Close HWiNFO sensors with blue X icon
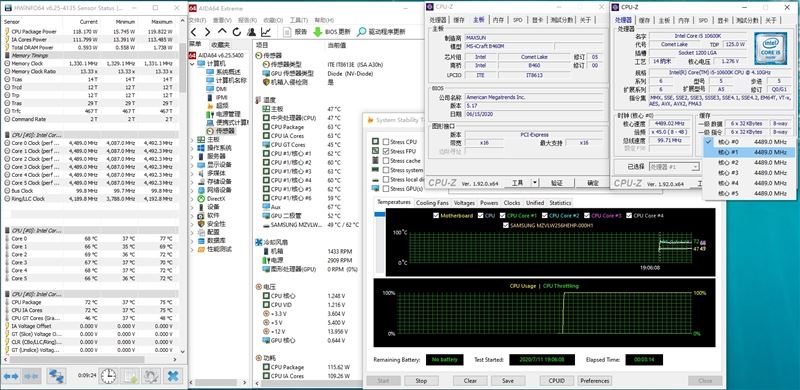The image size is (800, 390). pos(173,376)
